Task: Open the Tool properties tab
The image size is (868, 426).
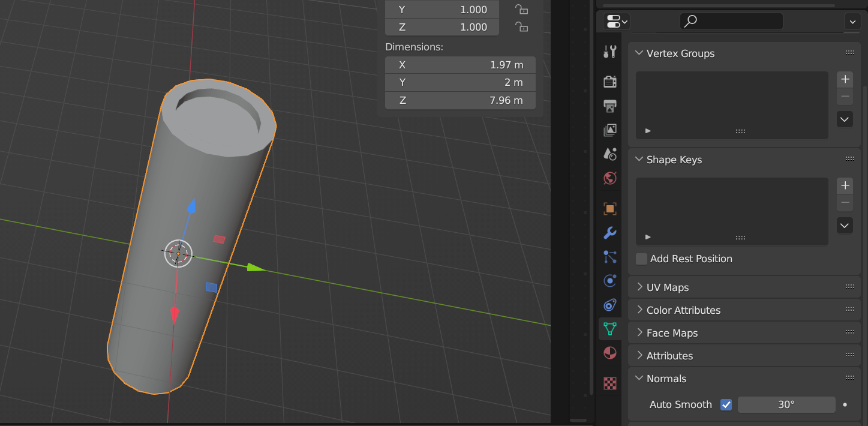Action: [610, 52]
